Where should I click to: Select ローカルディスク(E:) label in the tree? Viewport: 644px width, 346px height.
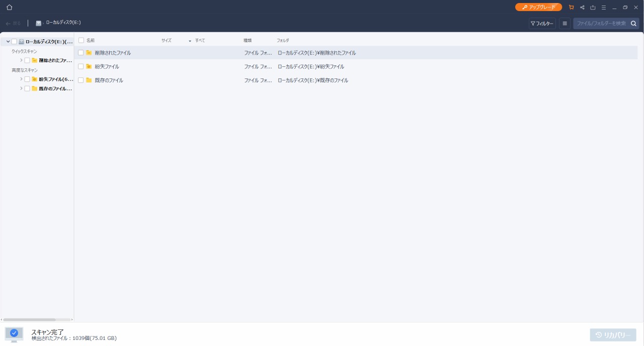point(49,42)
